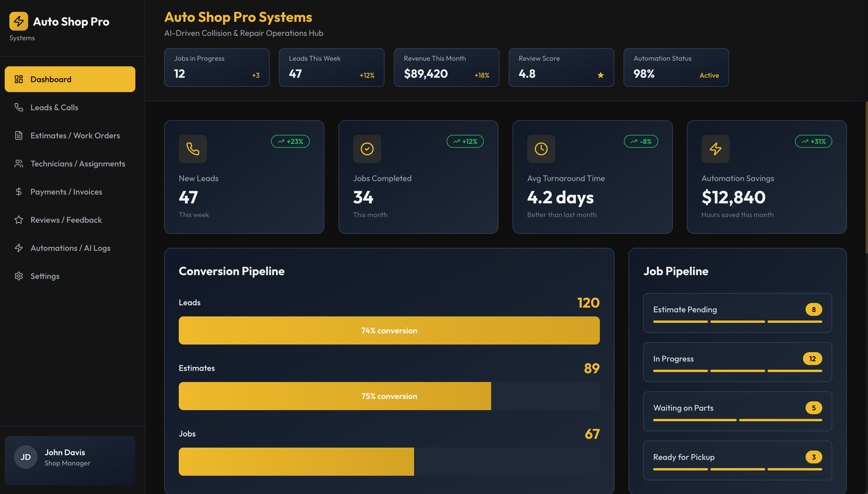
Task: Click the +23% trend badge
Action: click(290, 142)
